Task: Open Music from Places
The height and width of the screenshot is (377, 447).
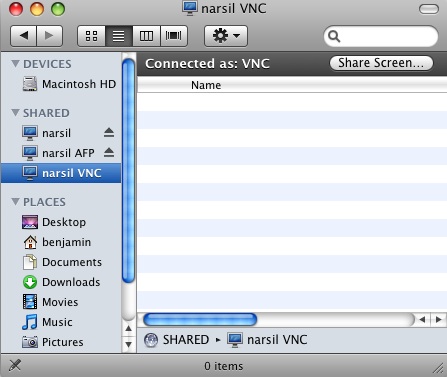Action: tap(62, 322)
